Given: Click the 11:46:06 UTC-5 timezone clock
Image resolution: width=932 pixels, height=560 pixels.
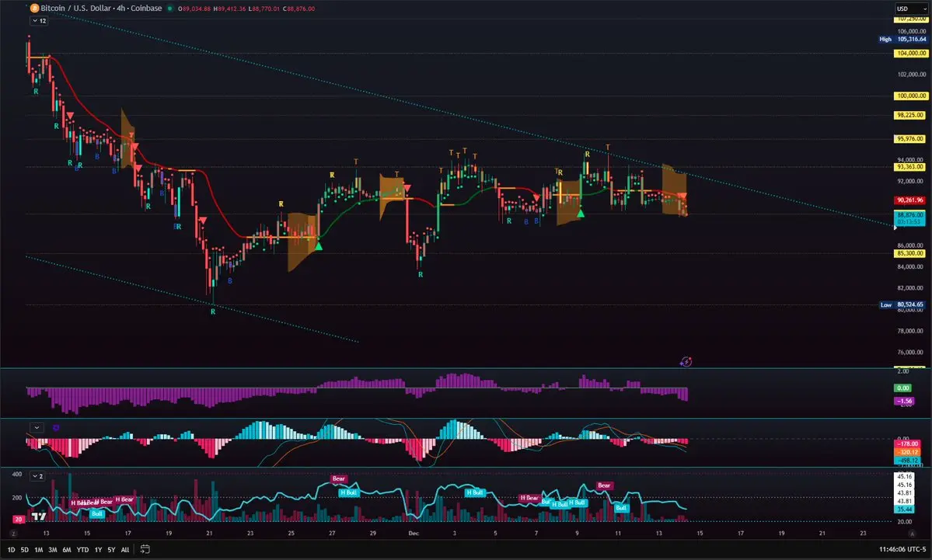Looking at the screenshot, I should (x=902, y=549).
